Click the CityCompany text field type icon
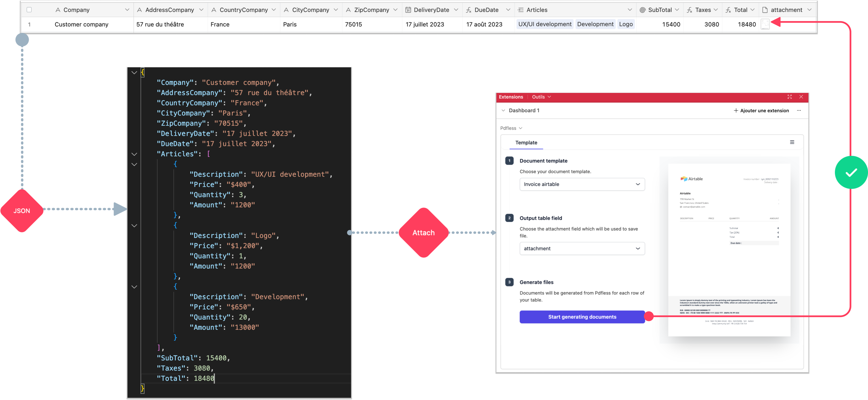868x400 pixels. pos(286,10)
